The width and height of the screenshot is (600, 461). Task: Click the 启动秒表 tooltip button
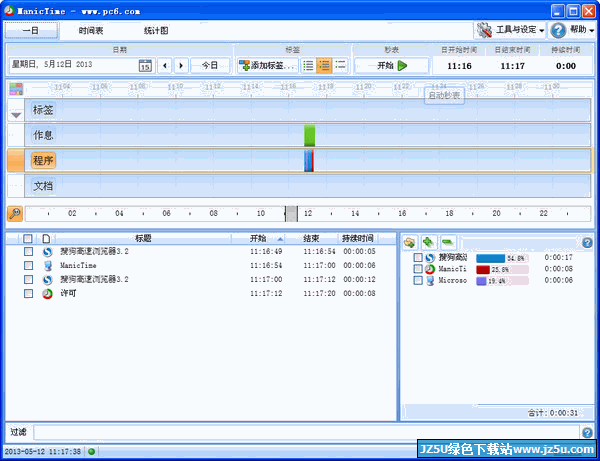[x=444, y=95]
